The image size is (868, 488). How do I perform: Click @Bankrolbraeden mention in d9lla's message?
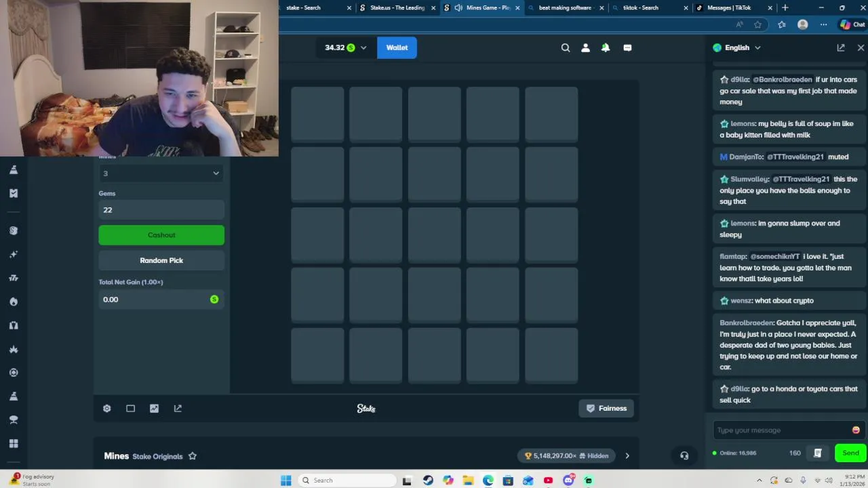pyautogui.click(x=782, y=79)
